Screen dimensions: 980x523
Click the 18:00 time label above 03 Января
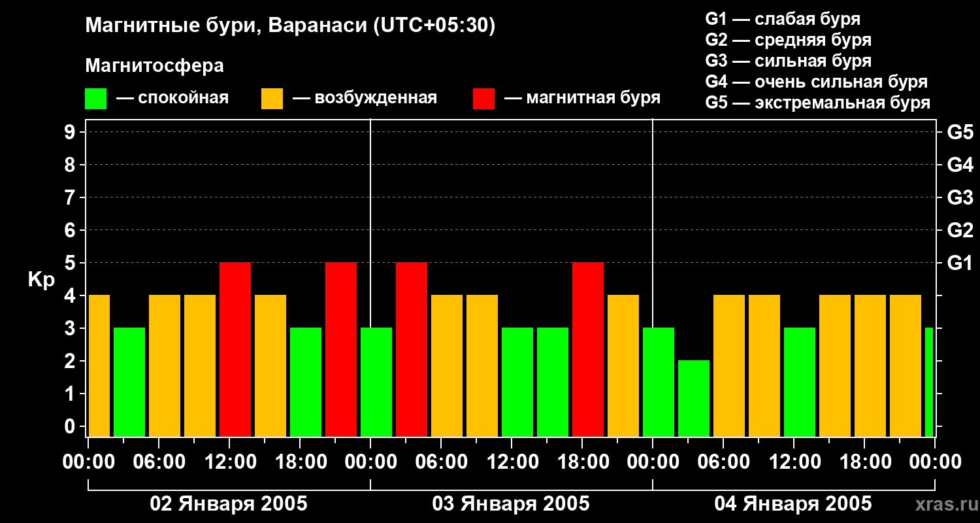tap(582, 462)
